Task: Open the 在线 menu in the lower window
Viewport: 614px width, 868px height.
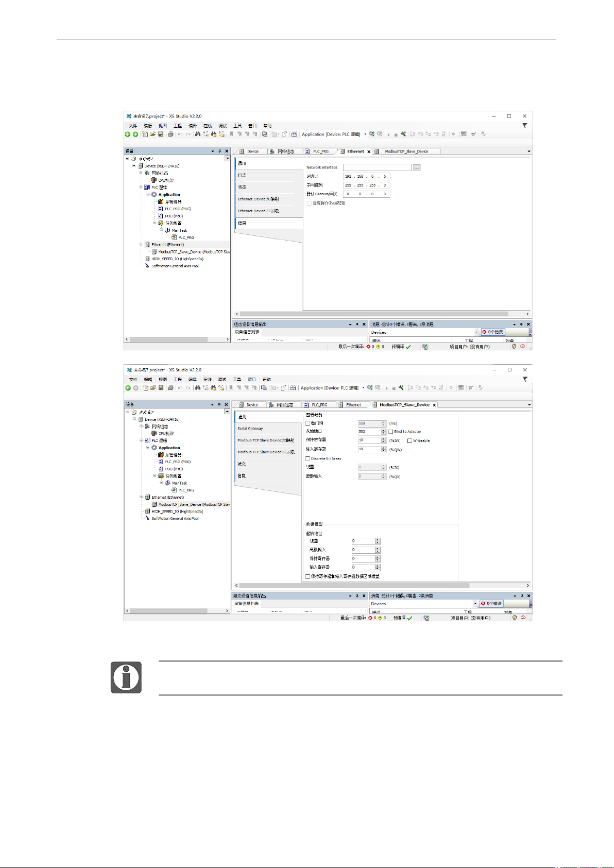Action: coord(207,379)
